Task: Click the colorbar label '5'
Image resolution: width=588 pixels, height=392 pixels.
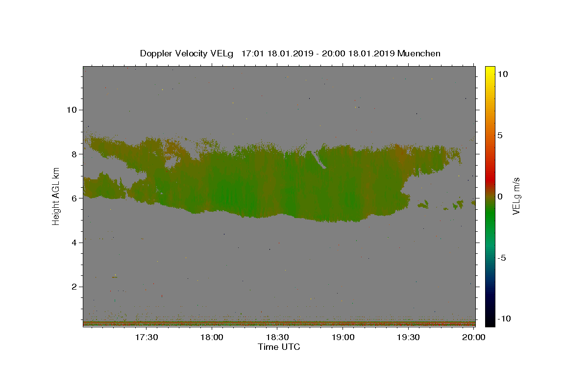Action: point(500,135)
